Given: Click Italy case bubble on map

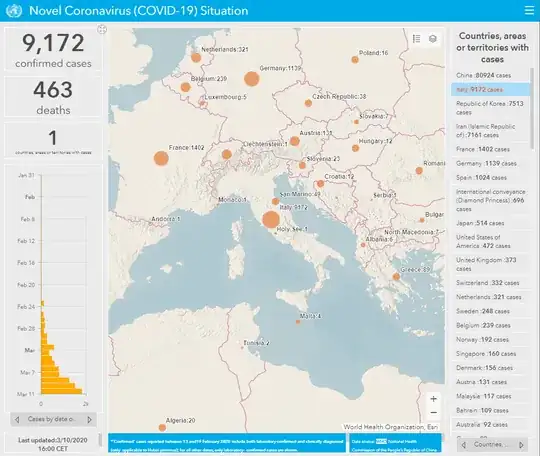Looking at the screenshot, I should coord(271,219).
